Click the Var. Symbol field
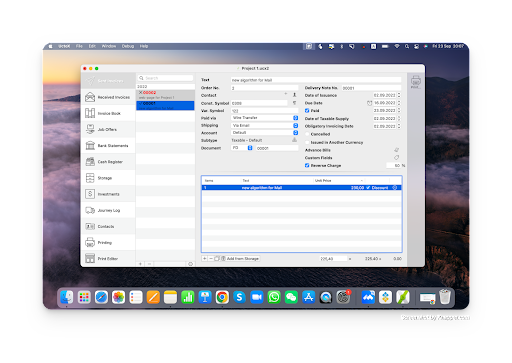 (264, 111)
